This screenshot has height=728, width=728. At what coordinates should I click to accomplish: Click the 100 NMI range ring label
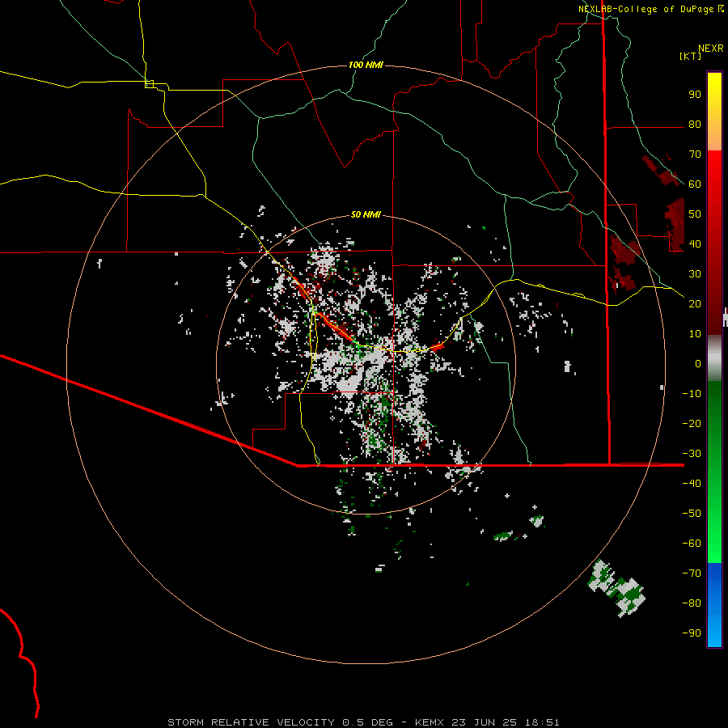[366, 65]
